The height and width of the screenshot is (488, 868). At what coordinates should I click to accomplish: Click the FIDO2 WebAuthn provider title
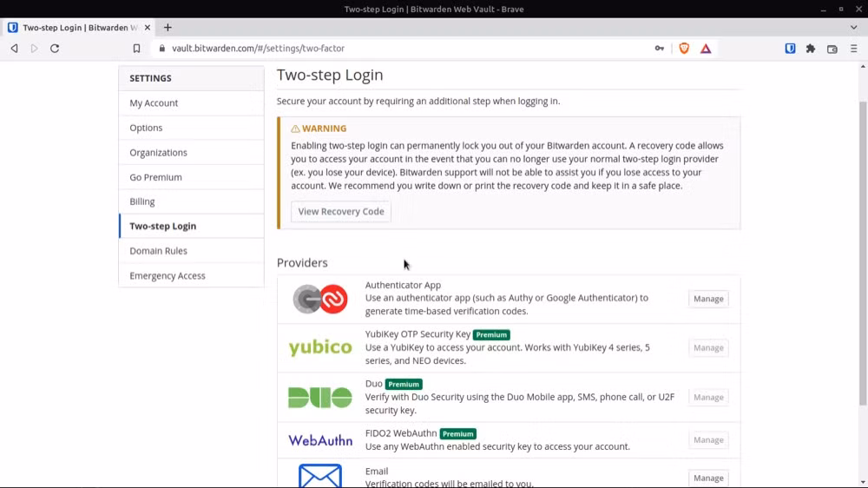click(401, 433)
